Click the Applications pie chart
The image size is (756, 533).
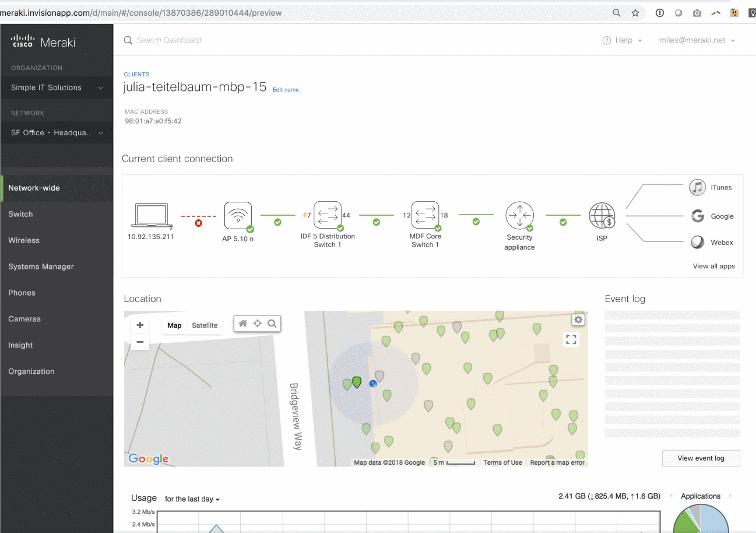pos(701,519)
